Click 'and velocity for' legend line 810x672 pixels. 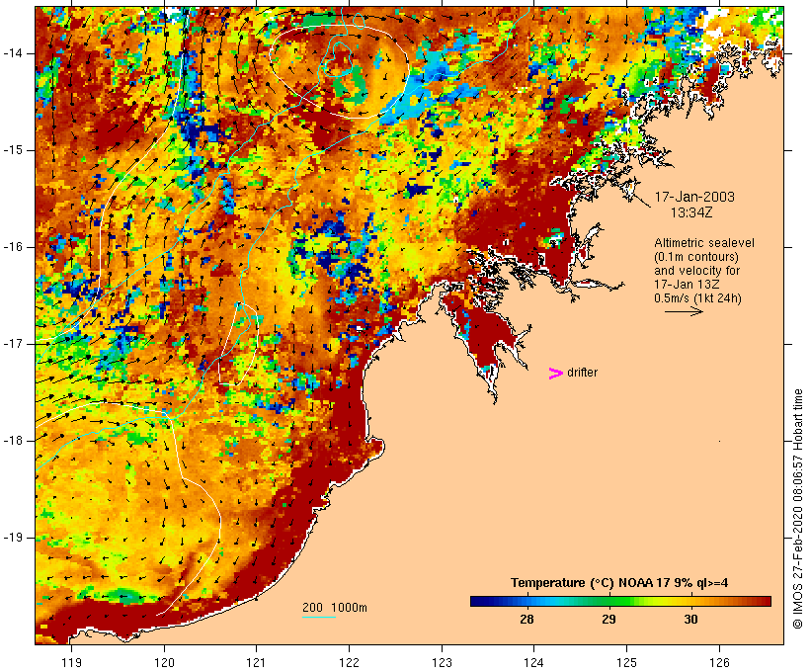[696, 271]
